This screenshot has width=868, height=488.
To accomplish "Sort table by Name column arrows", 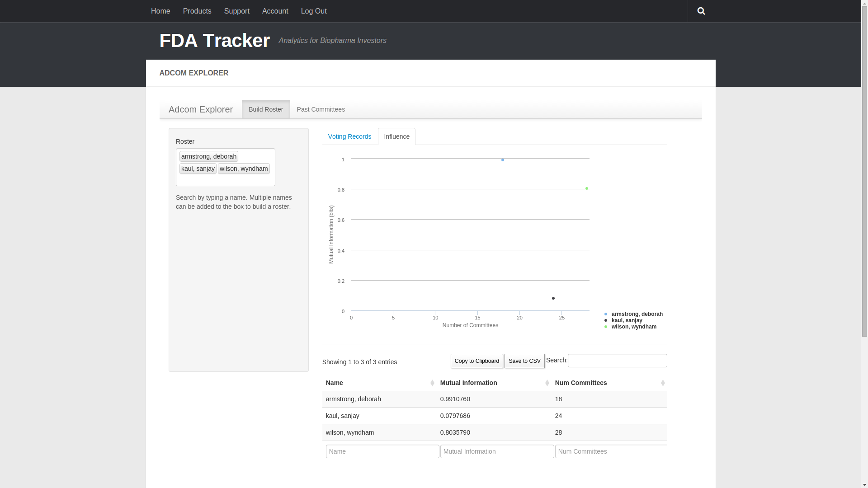I will pyautogui.click(x=432, y=383).
